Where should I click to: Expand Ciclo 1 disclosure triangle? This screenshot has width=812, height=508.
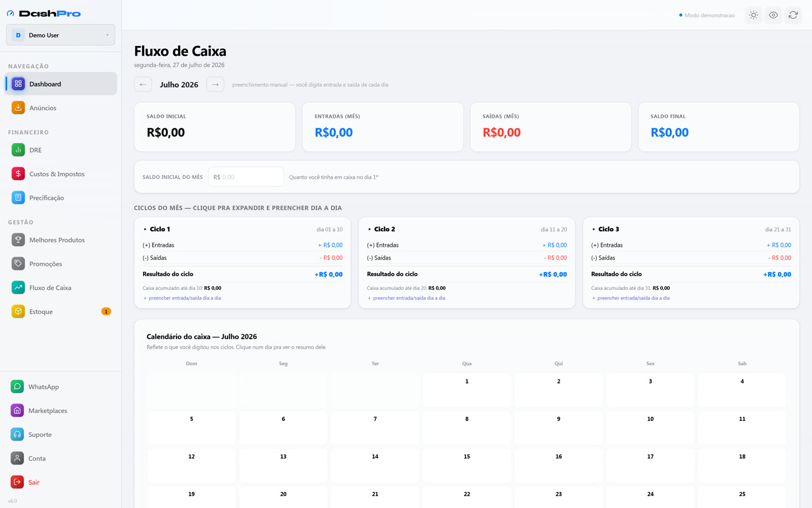pos(145,230)
